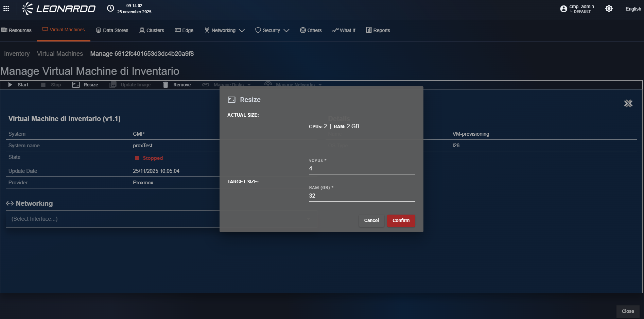Open the Clusters tab
The image size is (644, 319).
[x=152, y=30]
